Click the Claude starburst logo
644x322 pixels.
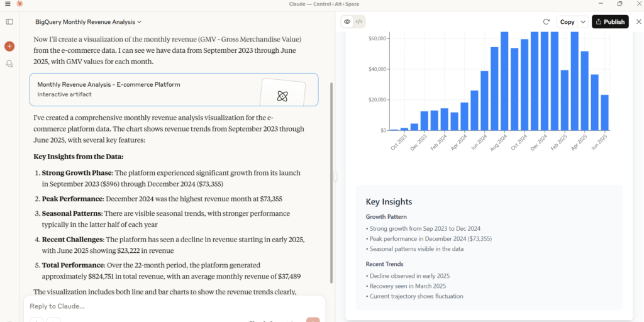(19, 4)
